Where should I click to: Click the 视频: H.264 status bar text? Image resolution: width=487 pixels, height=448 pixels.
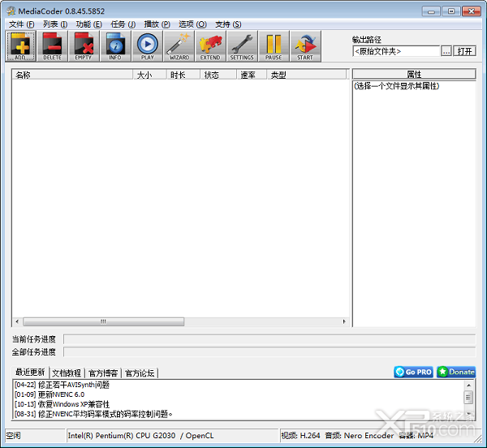pyautogui.click(x=300, y=436)
